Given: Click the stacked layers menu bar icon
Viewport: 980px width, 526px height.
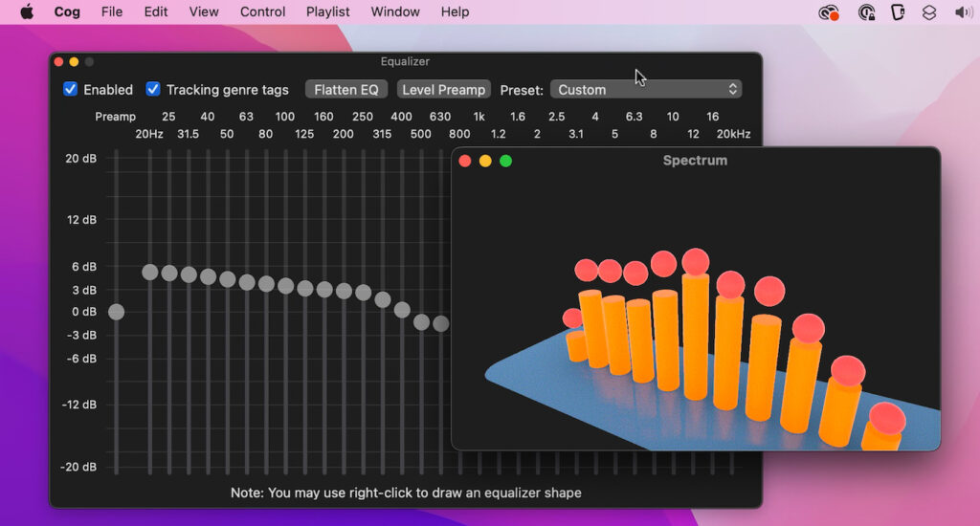Looking at the screenshot, I should (929, 12).
